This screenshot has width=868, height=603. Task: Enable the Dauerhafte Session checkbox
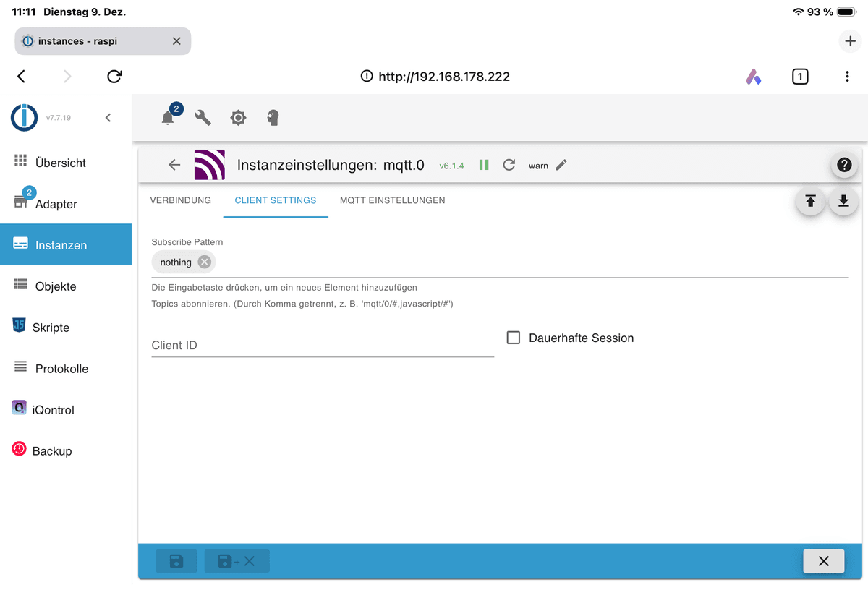pyautogui.click(x=514, y=338)
